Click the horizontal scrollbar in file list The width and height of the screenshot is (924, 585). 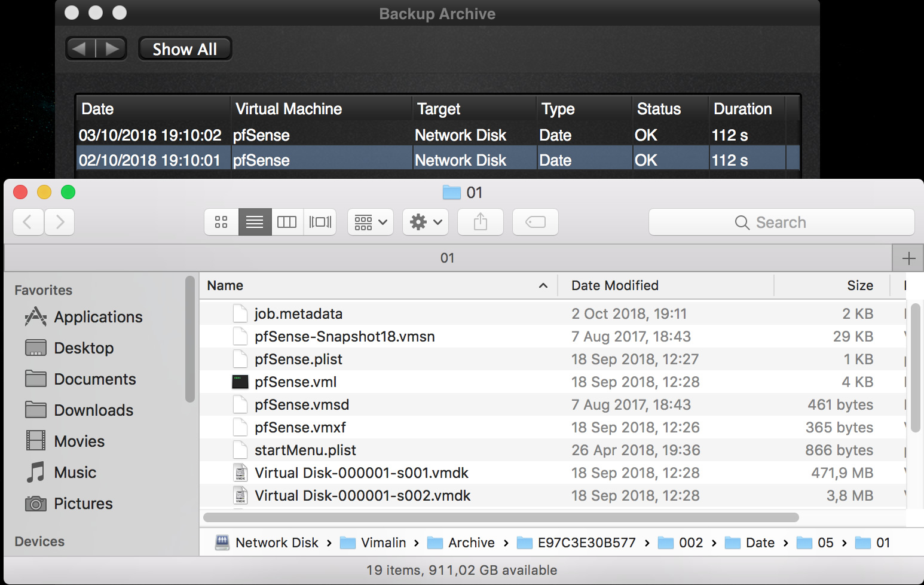[x=501, y=517]
